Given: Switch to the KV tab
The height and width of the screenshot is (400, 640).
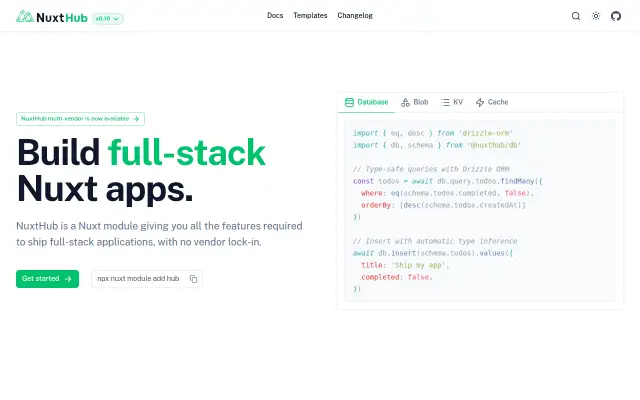Looking at the screenshot, I should [x=452, y=102].
